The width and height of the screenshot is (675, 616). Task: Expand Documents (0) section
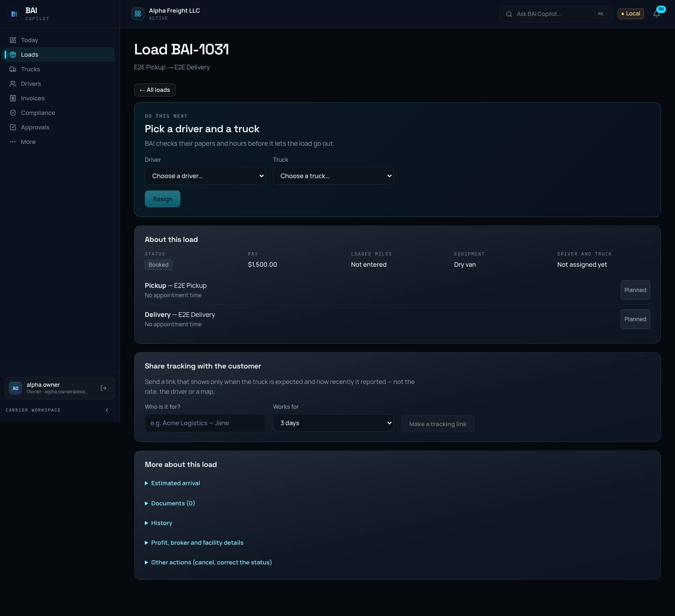point(170,503)
